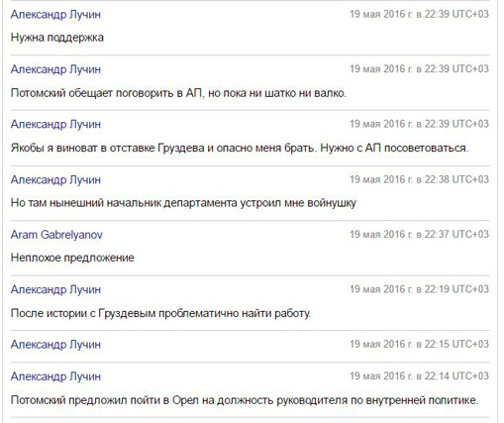Select the 'Неплохое предложение' message text
This screenshot has height=423, width=504.
[72, 258]
